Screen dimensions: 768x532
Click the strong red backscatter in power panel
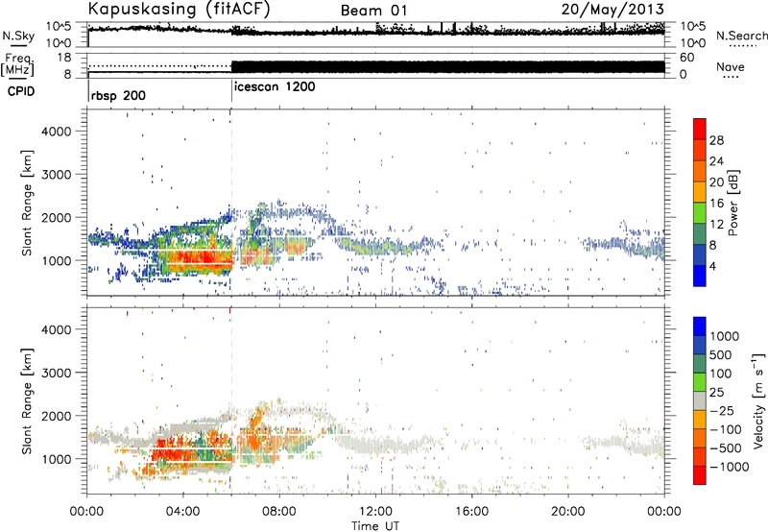click(x=199, y=258)
